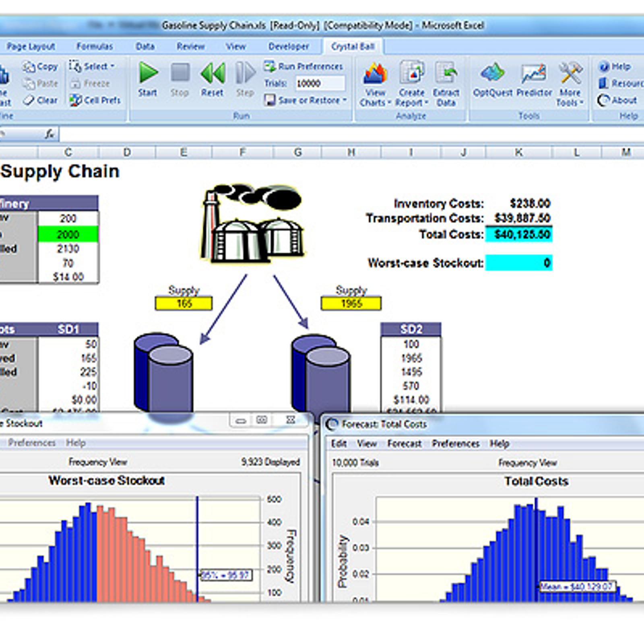644x644 pixels.
Task: Switch to Page Layout tab
Action: point(31,47)
